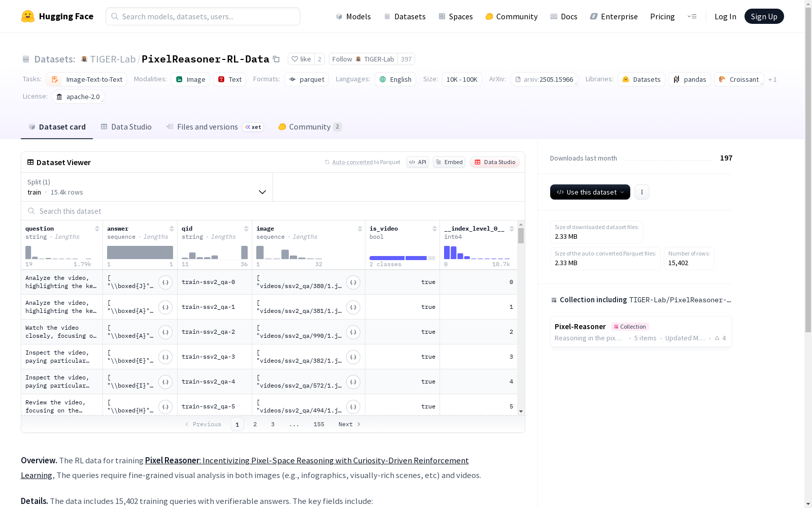This screenshot has height=508, width=812.
Task: Expand the Use this dataset dropdown
Action: pos(590,192)
